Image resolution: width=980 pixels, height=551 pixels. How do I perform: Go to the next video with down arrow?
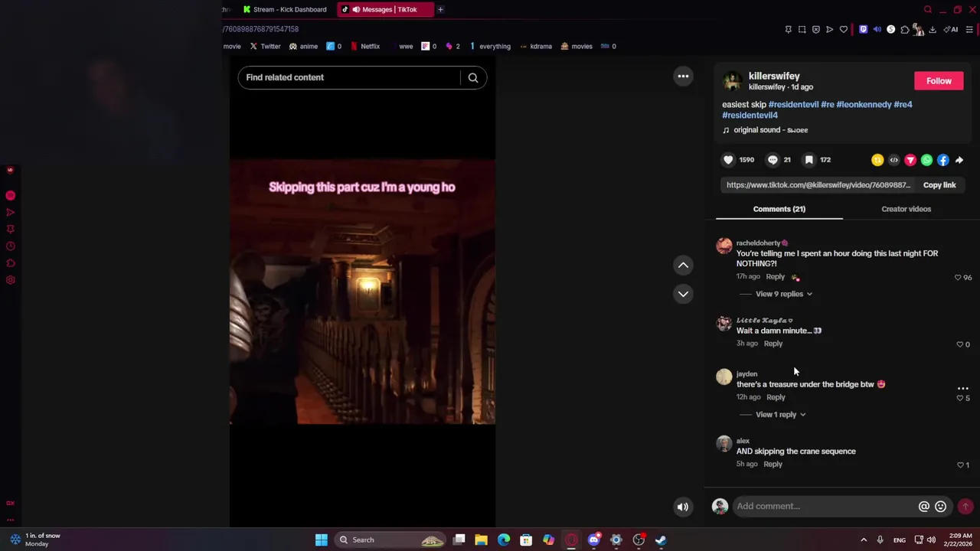pyautogui.click(x=683, y=294)
